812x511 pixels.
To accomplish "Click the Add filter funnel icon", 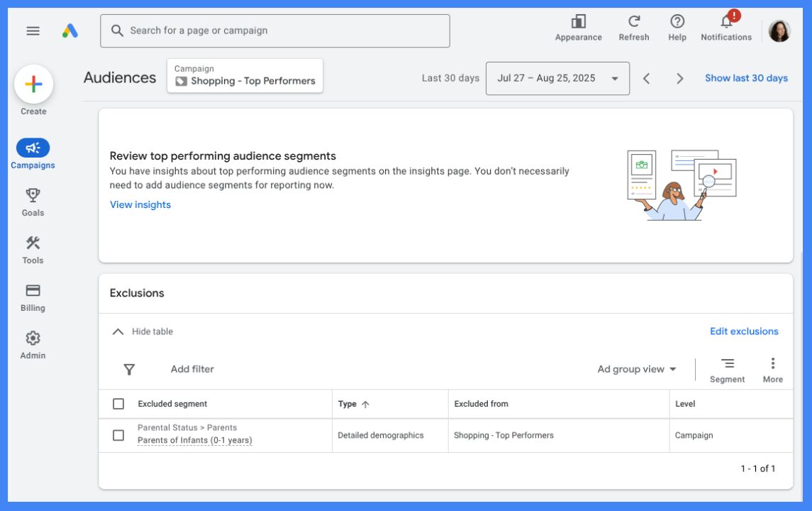I will click(x=128, y=369).
